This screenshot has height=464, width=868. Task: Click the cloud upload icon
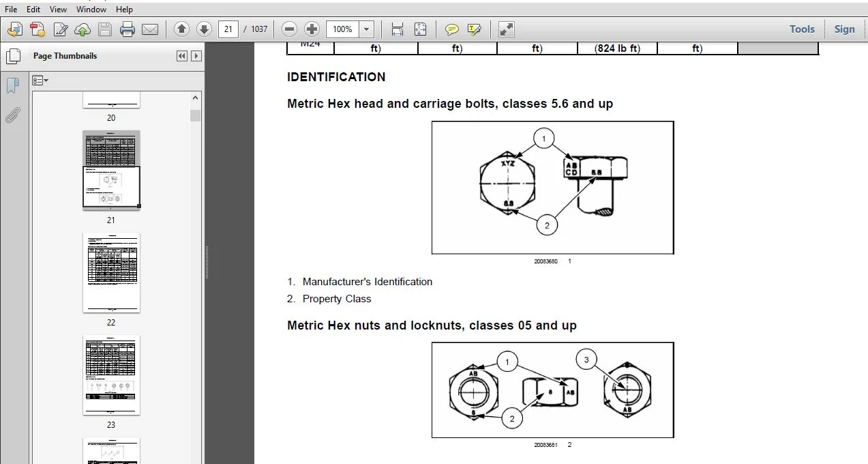pyautogui.click(x=83, y=29)
